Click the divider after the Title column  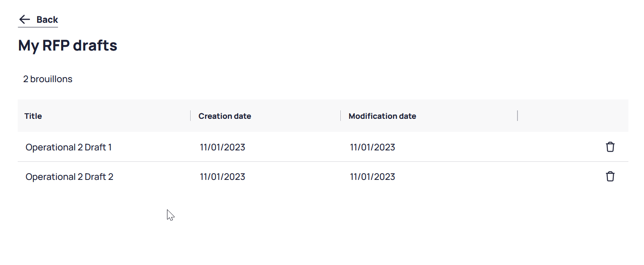coord(191,116)
